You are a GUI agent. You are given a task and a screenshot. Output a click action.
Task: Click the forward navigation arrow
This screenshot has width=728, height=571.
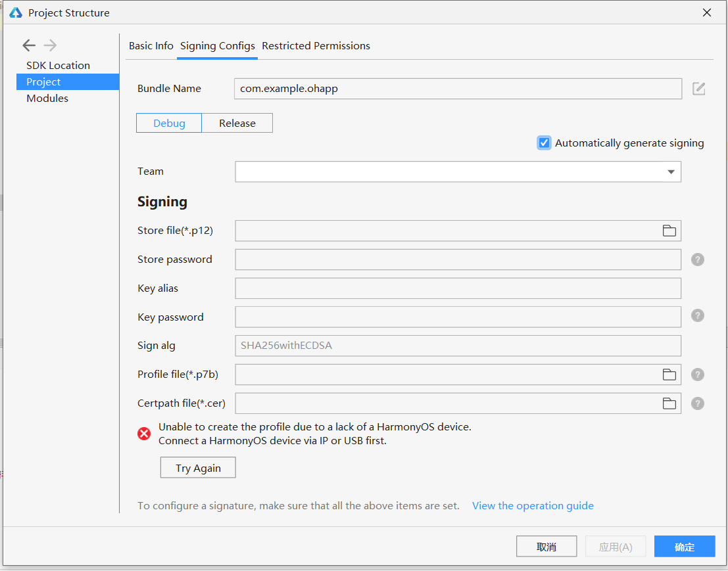pos(50,45)
